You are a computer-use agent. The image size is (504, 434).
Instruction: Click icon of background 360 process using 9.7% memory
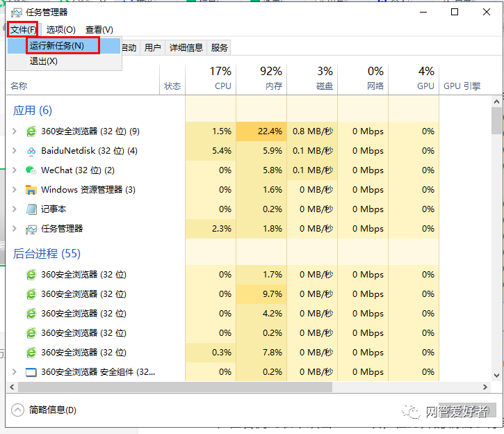pyautogui.click(x=31, y=294)
